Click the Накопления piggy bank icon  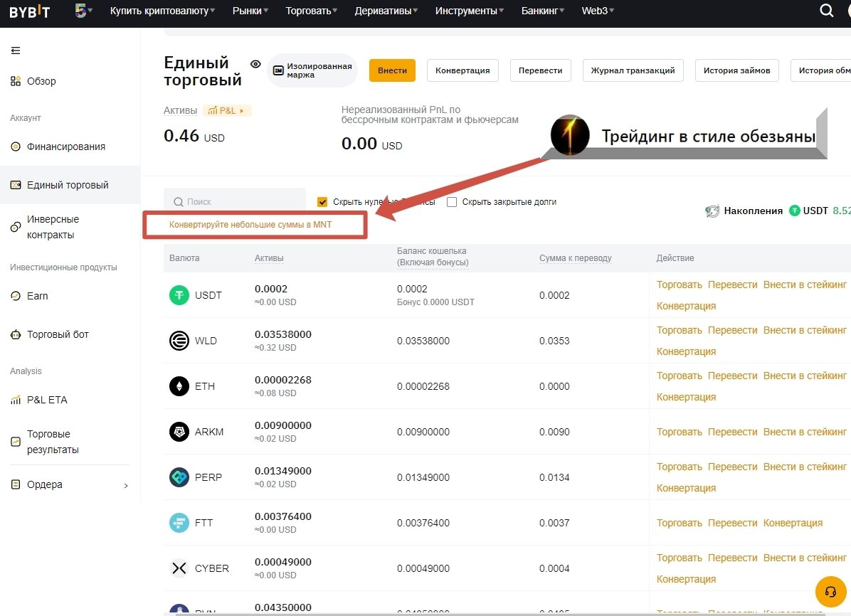[712, 211]
